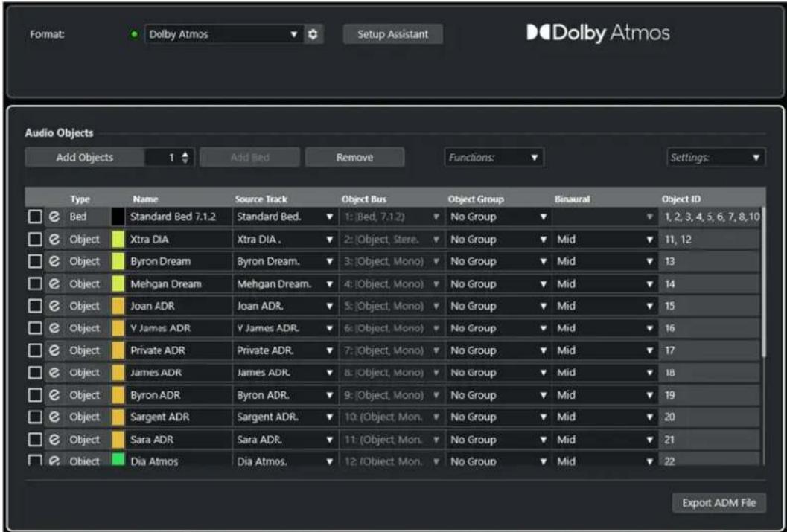Screen dimensions: 787x532
Task: Click edit icon for Xtra DIA row
Action: click(x=54, y=239)
